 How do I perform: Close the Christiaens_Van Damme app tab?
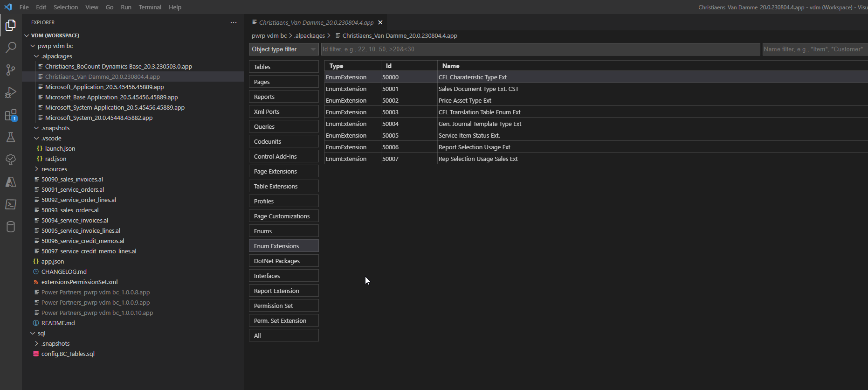(x=380, y=22)
